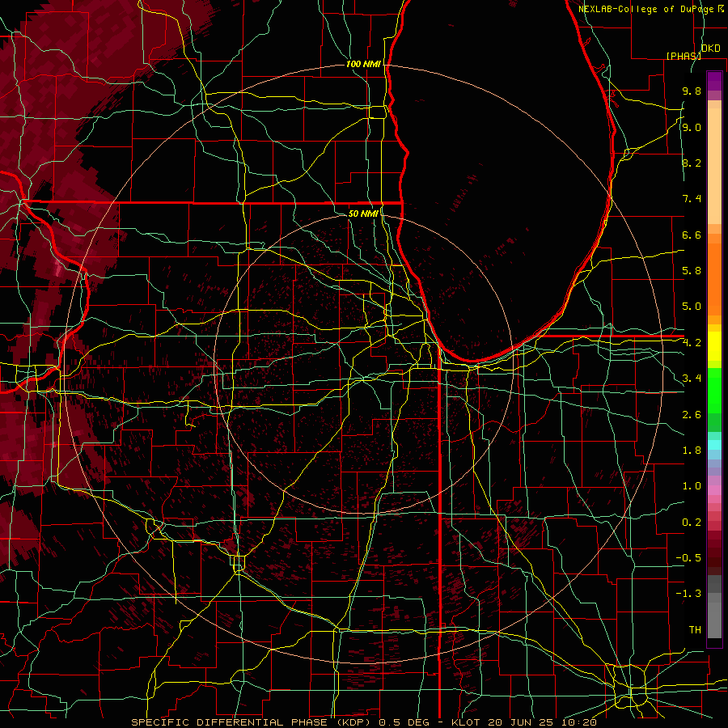
Task: Click the 6.6 scale value
Action: coord(692,235)
